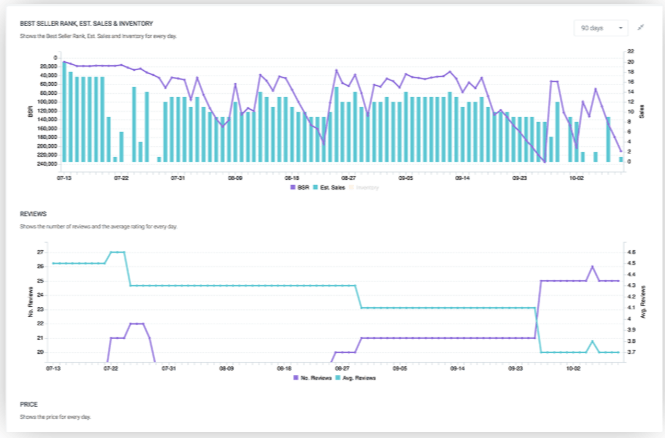Click the "4.3" tick on the Avg. Reviews axis
Viewport: 665px width, 438px height.
631,286
